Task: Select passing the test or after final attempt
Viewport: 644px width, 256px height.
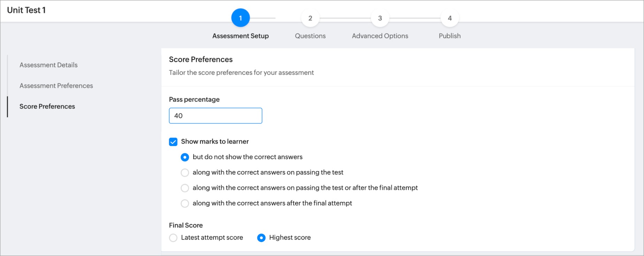Action: point(185,188)
